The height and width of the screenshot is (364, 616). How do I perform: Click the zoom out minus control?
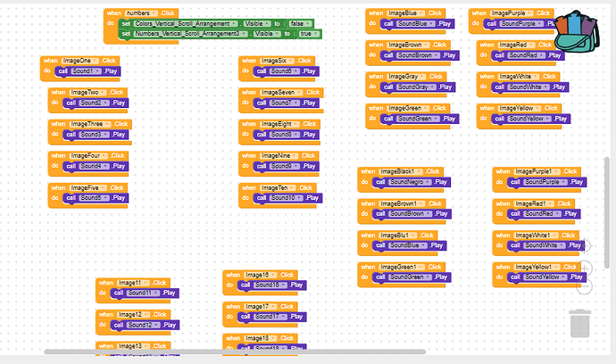coord(584,287)
